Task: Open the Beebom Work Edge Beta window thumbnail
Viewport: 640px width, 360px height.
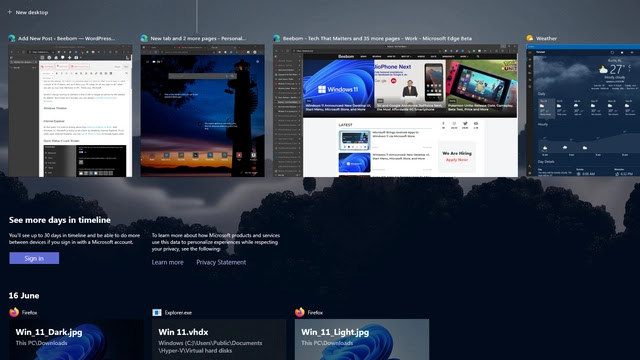Action: click(395, 111)
